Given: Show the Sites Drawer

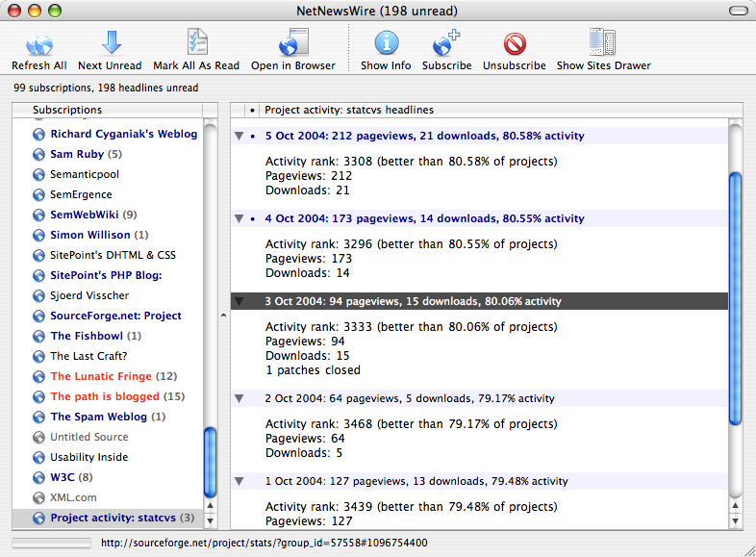Looking at the screenshot, I should 603,44.
